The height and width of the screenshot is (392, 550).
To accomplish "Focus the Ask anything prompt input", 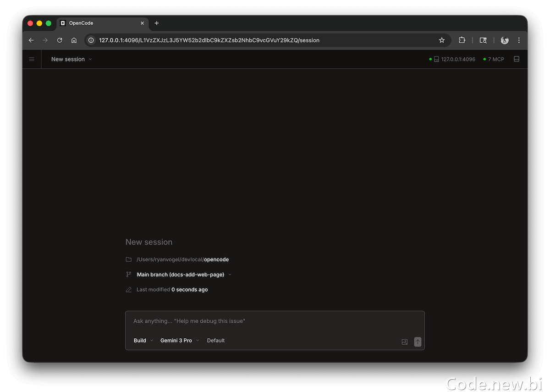I will (x=275, y=321).
